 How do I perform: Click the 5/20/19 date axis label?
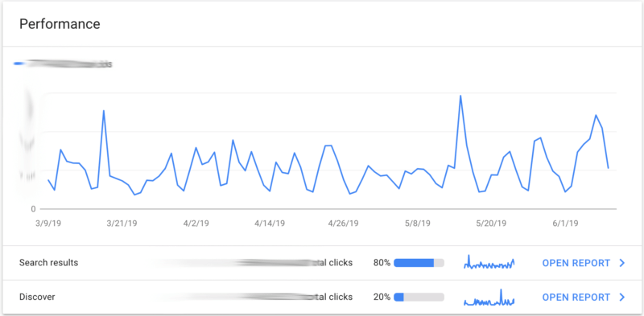tap(491, 224)
